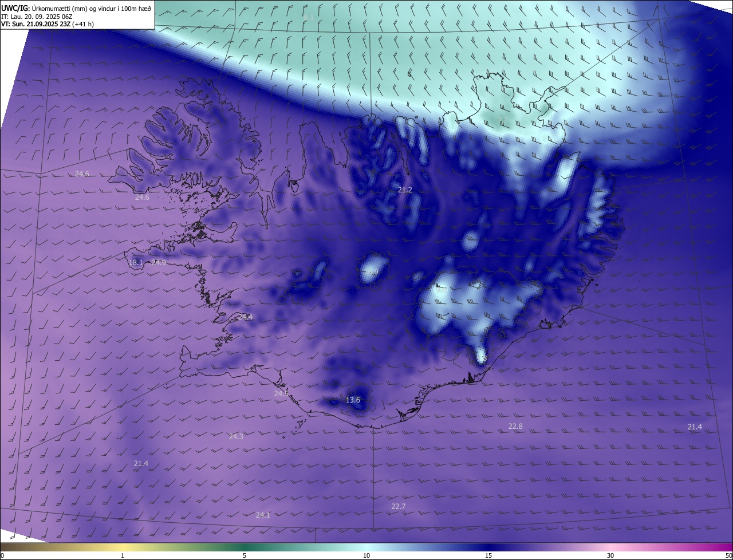The height and width of the screenshot is (560, 733).
Task: Click the 24.5 value label
Action: [281, 393]
